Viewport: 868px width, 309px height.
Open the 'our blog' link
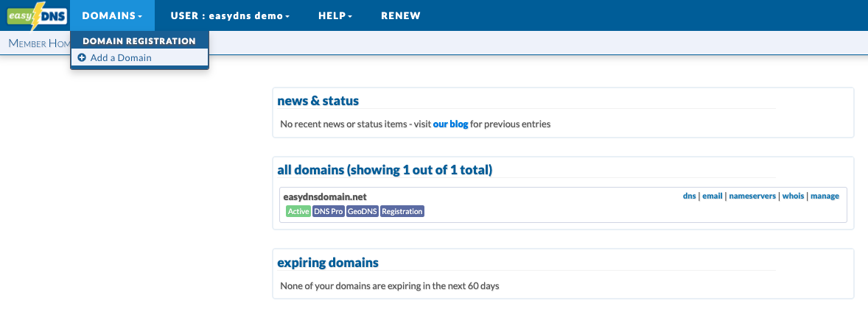tap(451, 124)
